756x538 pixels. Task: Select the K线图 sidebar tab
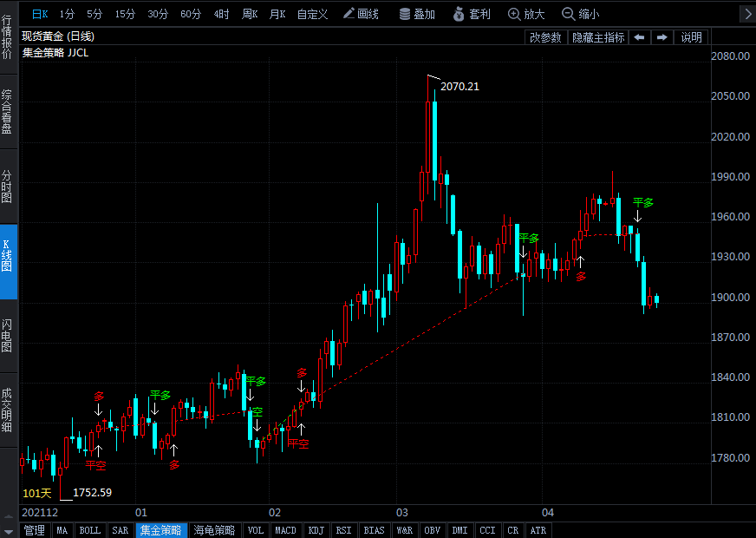point(7,261)
